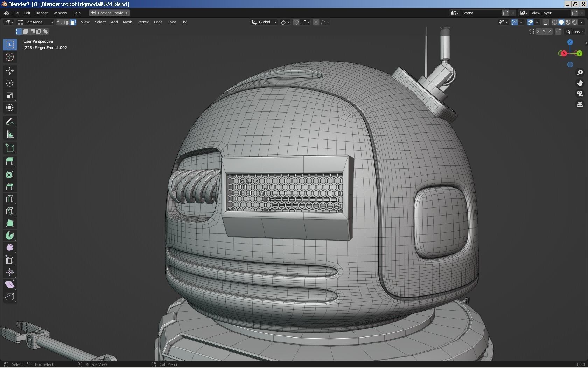Activate the Annotate pencil tool
Viewport: 588px width, 368px height.
(10, 122)
